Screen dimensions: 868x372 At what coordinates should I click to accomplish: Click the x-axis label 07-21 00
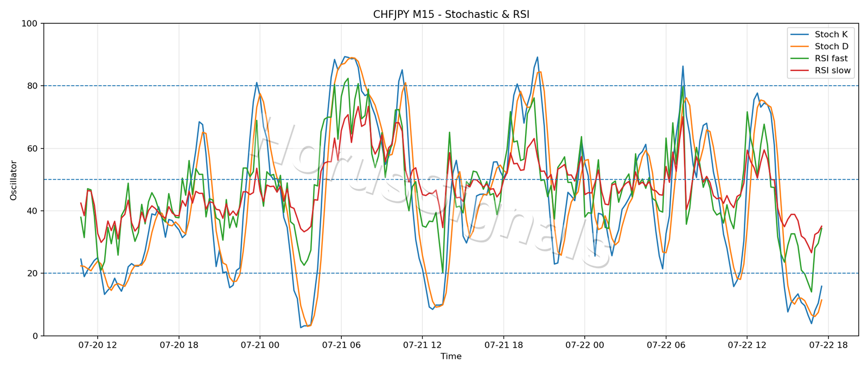click(260, 345)
